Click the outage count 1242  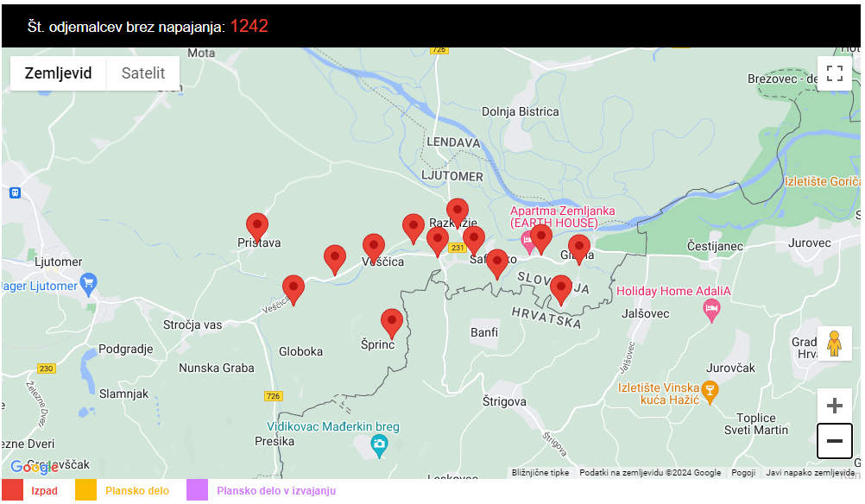coord(249,26)
